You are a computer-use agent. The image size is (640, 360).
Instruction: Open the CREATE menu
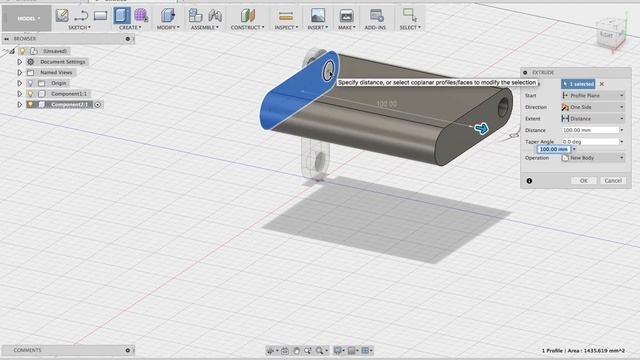[130, 27]
